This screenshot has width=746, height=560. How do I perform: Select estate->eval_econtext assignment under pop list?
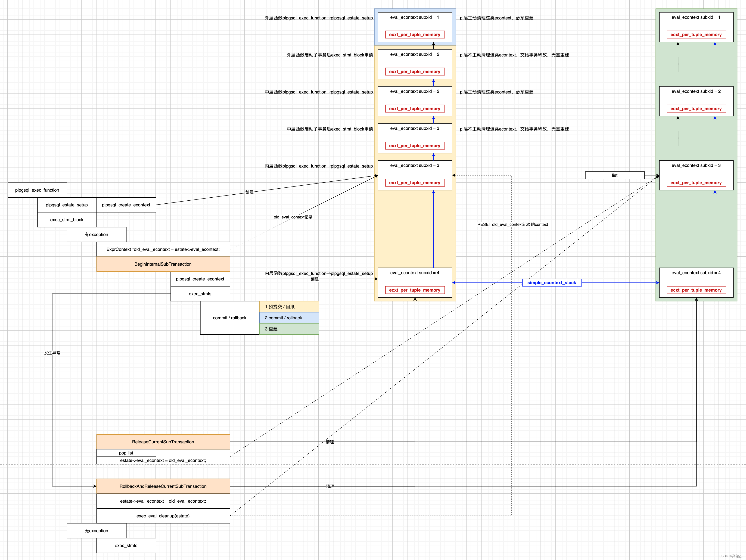(163, 460)
